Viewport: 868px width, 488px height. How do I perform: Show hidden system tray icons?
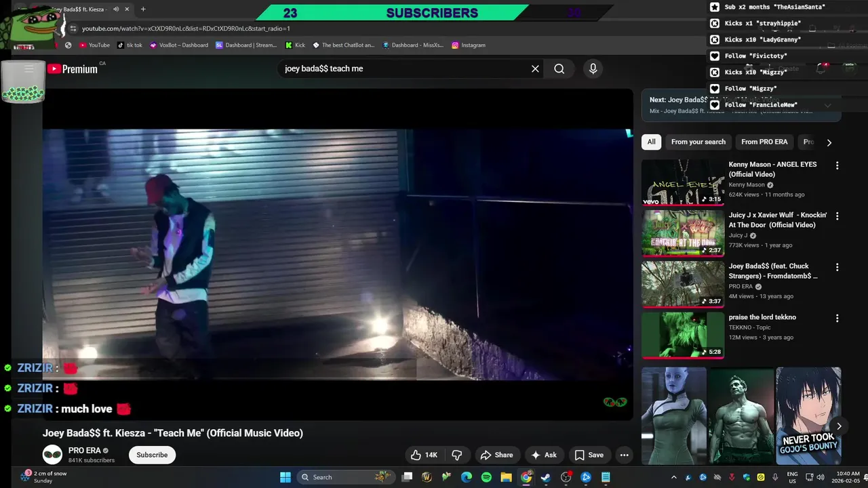point(673,477)
